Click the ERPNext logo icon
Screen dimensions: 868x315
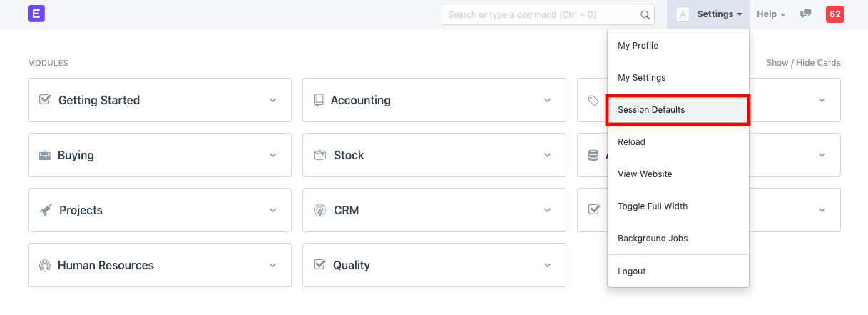point(36,14)
